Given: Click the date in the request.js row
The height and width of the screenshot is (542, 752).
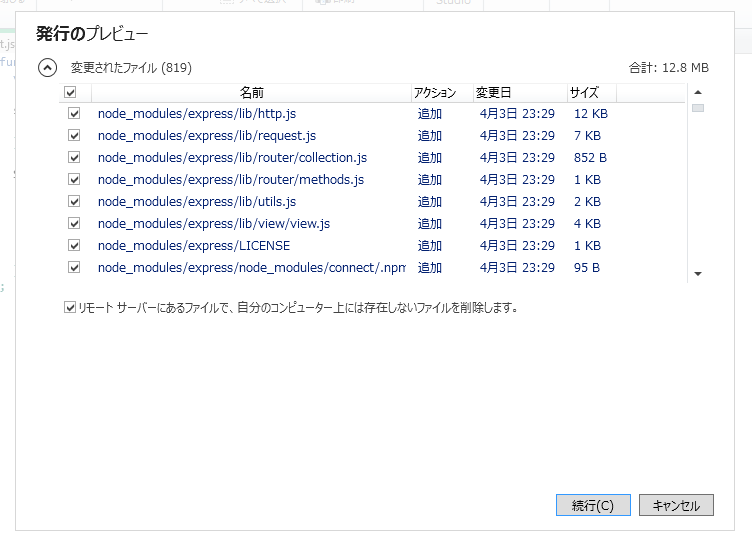Looking at the screenshot, I should [517, 136].
